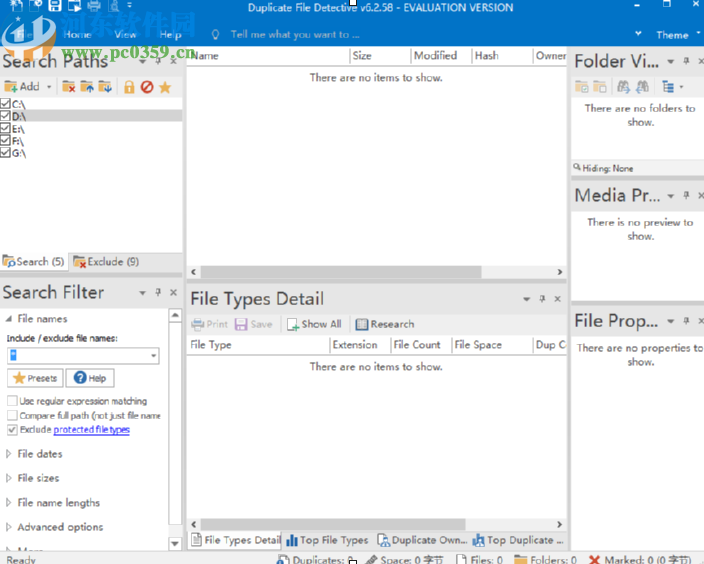Image resolution: width=704 pixels, height=564 pixels.
Task: Expand the Advanced options section
Action: coord(9,527)
